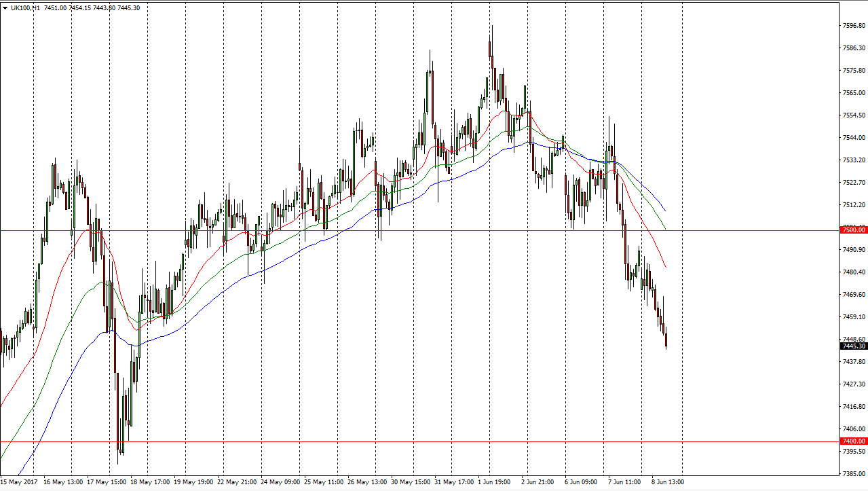Click the 7385.00 price scale label
Screen dimensions: 868x491
(853, 473)
